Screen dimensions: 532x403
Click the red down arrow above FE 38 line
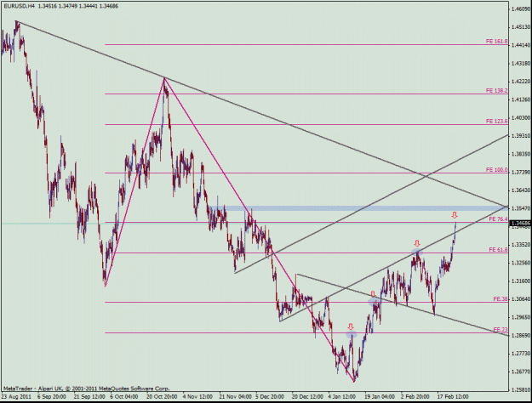pos(373,293)
